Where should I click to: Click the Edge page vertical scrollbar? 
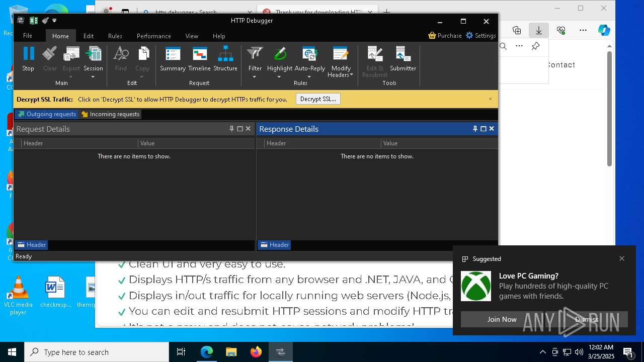[x=609, y=109]
